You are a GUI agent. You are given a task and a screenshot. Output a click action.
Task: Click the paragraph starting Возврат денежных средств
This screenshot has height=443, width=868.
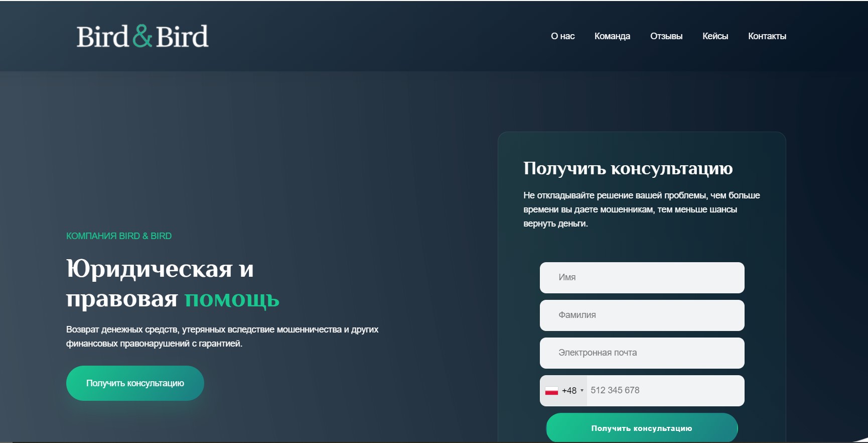(222, 337)
